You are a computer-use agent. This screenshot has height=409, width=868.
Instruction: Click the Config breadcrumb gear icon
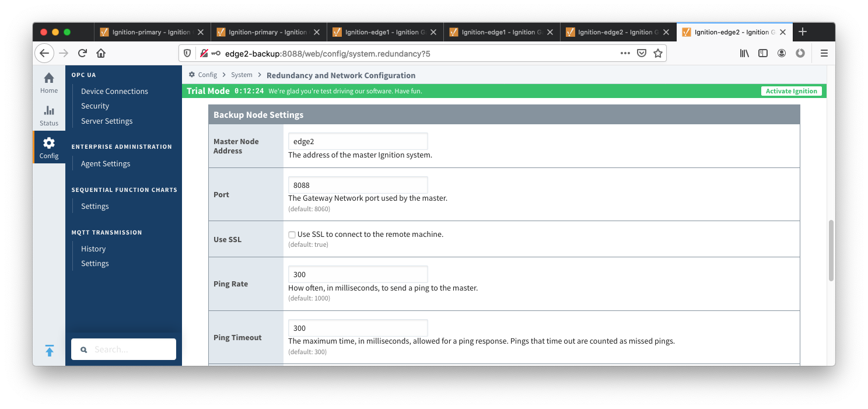192,75
